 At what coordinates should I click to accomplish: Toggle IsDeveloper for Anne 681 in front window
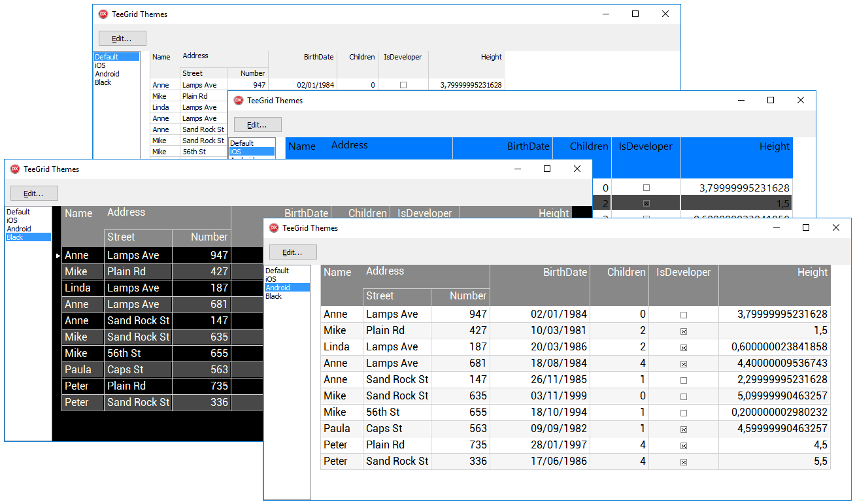[x=684, y=364]
